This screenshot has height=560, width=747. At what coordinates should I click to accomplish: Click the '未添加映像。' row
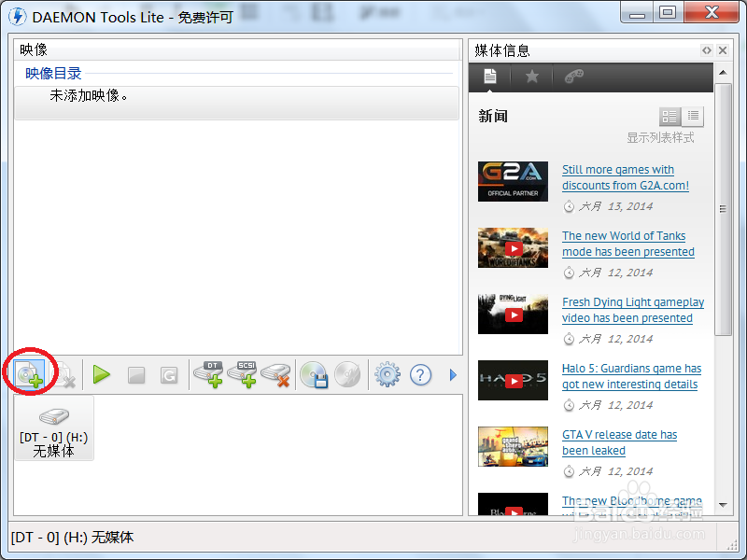(237, 103)
